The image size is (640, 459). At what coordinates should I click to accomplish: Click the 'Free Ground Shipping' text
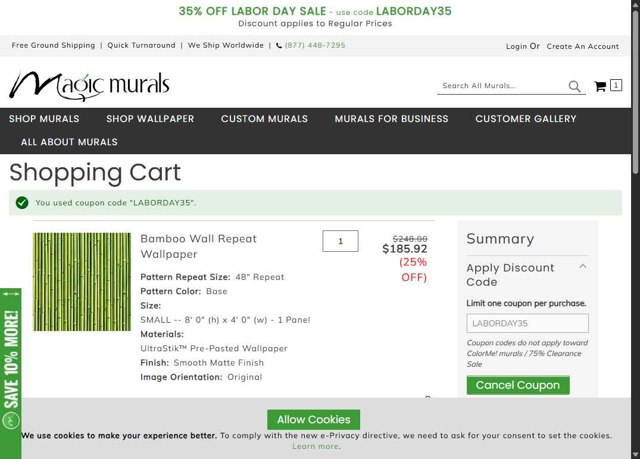click(x=53, y=45)
